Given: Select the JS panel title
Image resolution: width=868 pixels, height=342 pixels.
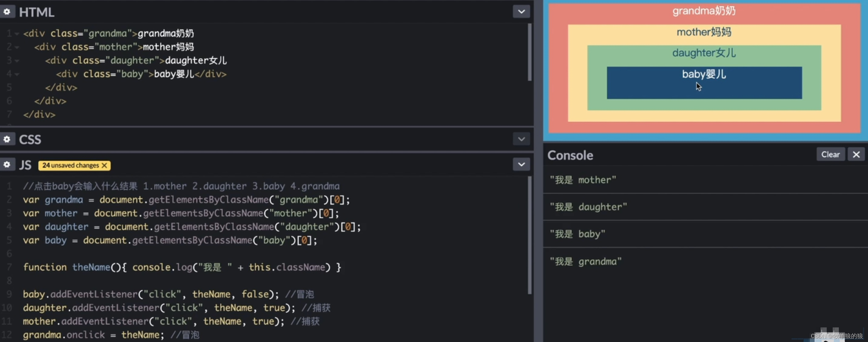Looking at the screenshot, I should point(25,165).
